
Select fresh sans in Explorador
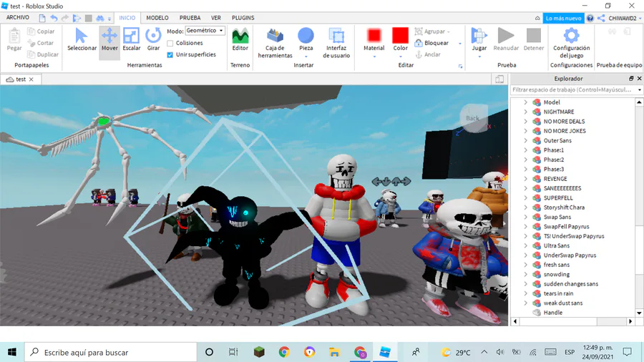(557, 265)
